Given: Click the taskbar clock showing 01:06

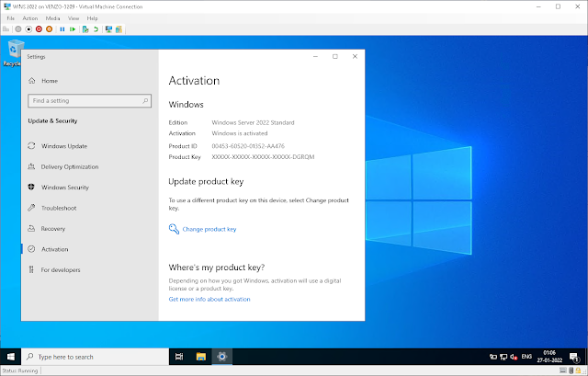Looking at the screenshot, I should tap(549, 357).
